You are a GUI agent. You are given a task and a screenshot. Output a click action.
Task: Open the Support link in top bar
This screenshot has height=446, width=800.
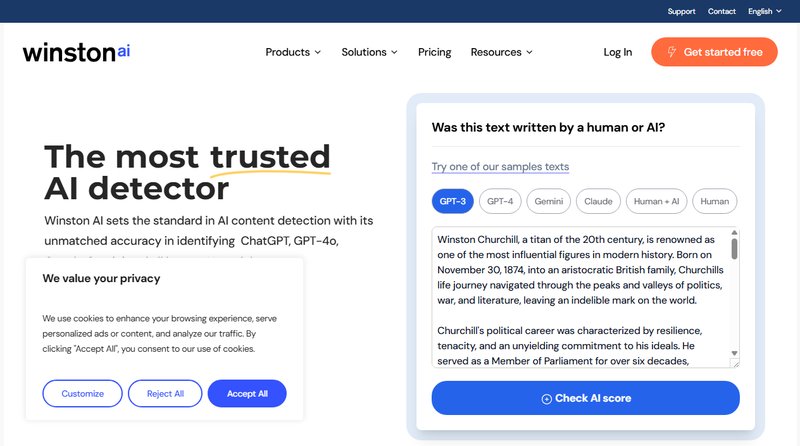681,11
